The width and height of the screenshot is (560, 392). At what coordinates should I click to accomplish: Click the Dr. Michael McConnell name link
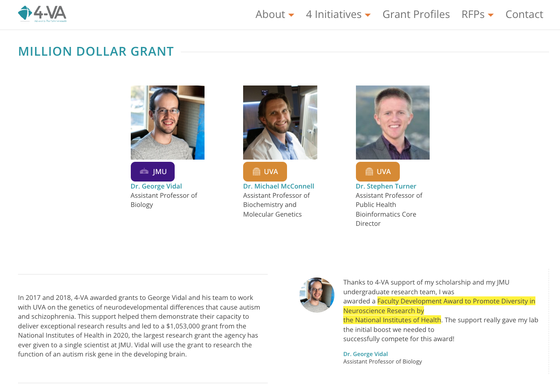point(279,186)
